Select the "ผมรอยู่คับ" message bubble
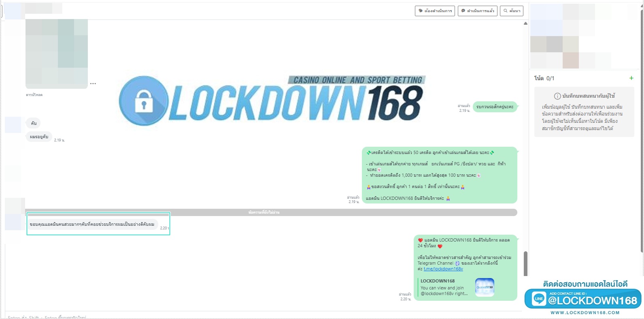The image size is (644, 319). (x=39, y=137)
